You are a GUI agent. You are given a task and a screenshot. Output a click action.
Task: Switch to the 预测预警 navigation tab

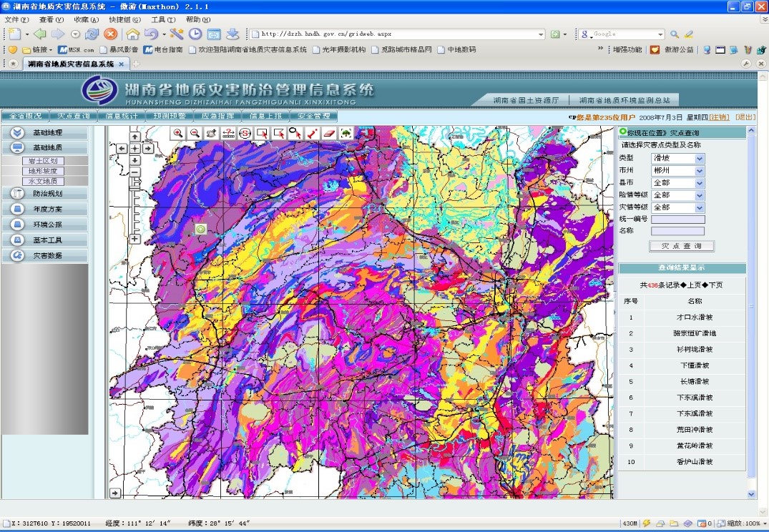click(169, 116)
